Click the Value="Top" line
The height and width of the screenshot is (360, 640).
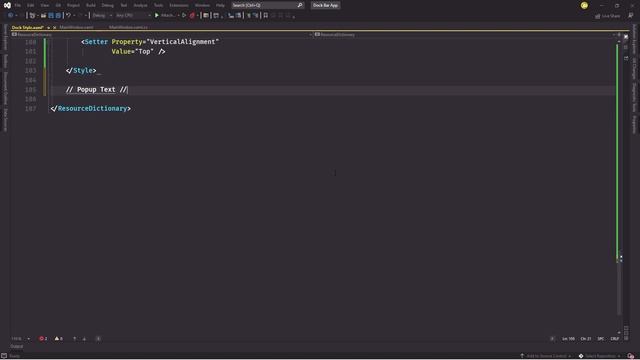138,51
